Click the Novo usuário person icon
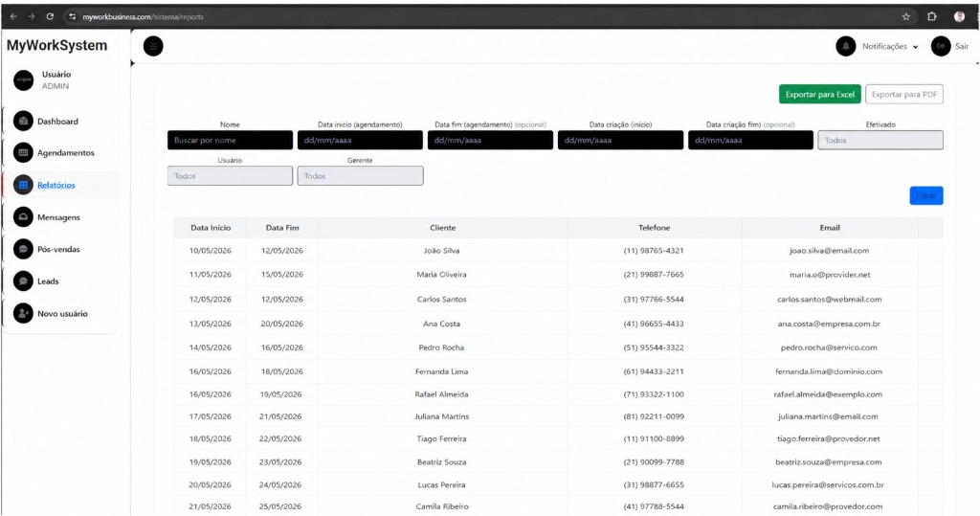Image resolution: width=980 pixels, height=516 pixels. coord(23,313)
